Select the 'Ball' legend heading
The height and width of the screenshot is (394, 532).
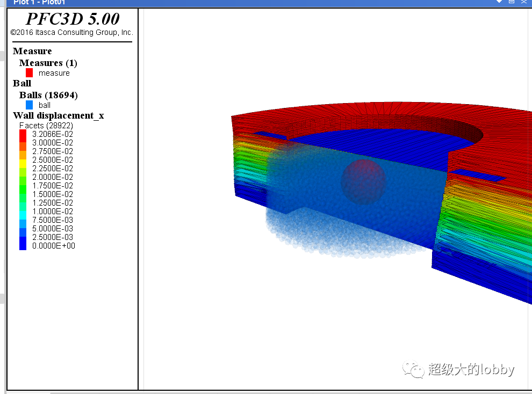point(22,83)
